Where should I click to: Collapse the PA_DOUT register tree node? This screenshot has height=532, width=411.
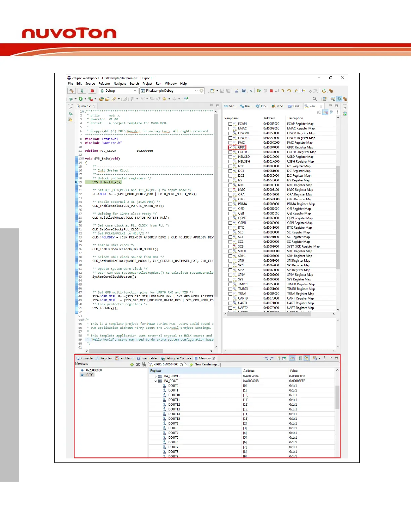156,381
